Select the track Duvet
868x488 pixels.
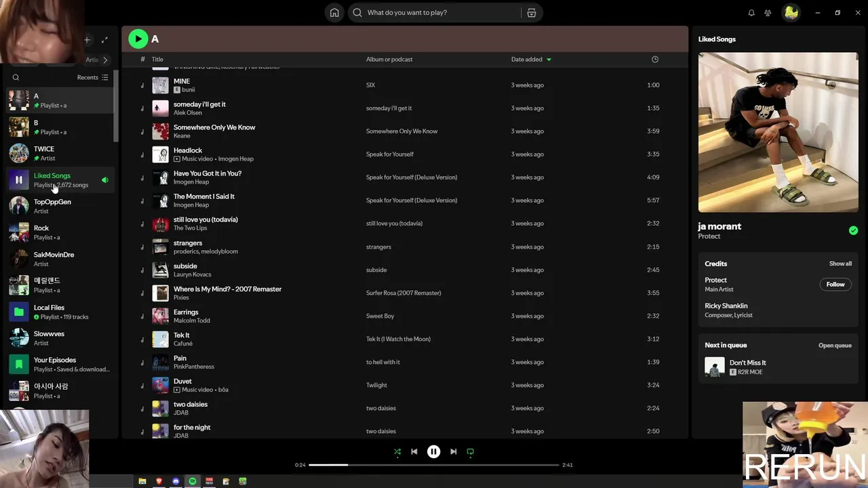click(182, 382)
